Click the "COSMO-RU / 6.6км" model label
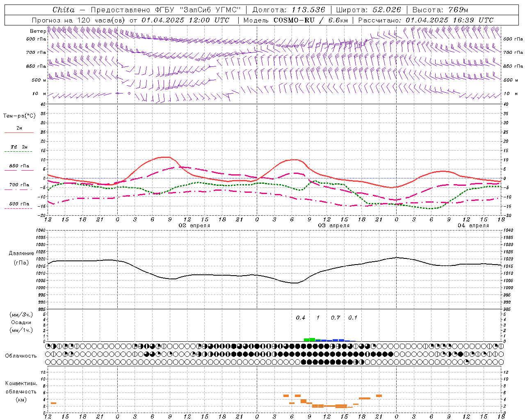 click(311, 20)
